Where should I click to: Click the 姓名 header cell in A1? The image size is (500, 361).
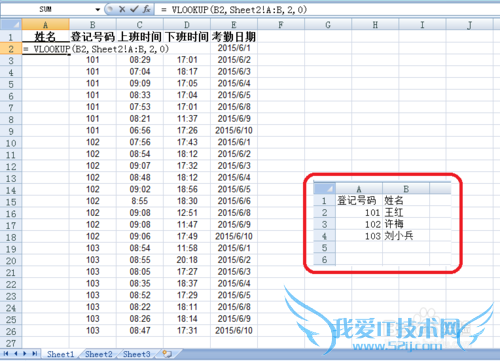46,37
